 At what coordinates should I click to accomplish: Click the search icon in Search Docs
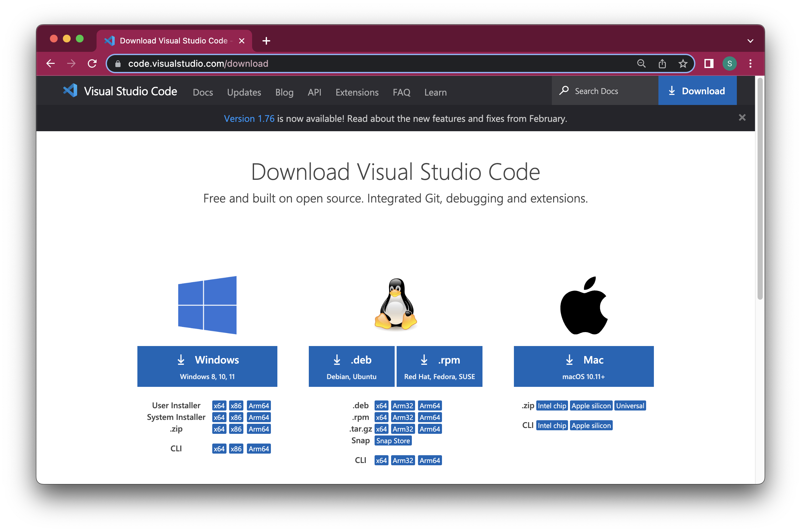point(563,91)
